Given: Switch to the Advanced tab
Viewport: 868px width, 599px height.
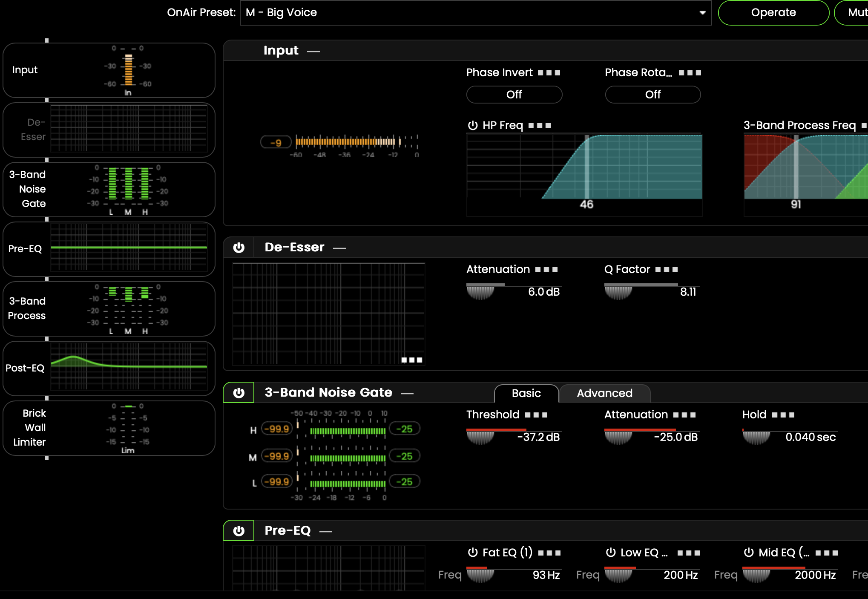Looking at the screenshot, I should (x=604, y=393).
